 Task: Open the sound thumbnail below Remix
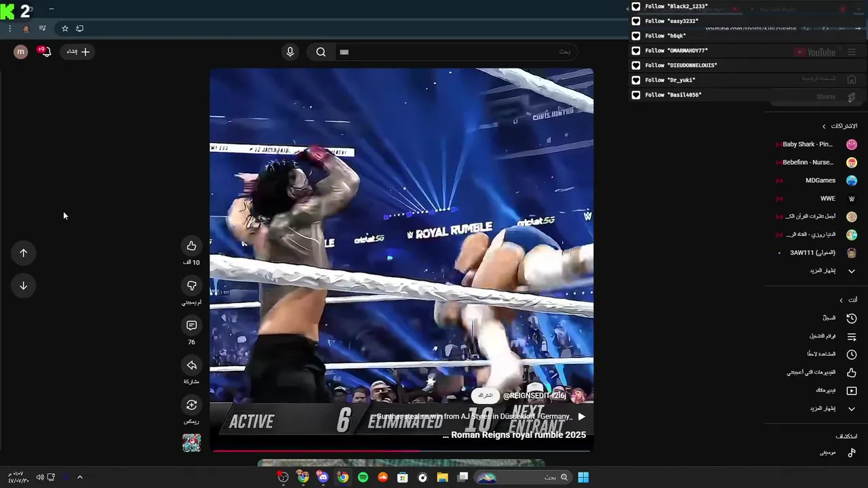(x=191, y=443)
